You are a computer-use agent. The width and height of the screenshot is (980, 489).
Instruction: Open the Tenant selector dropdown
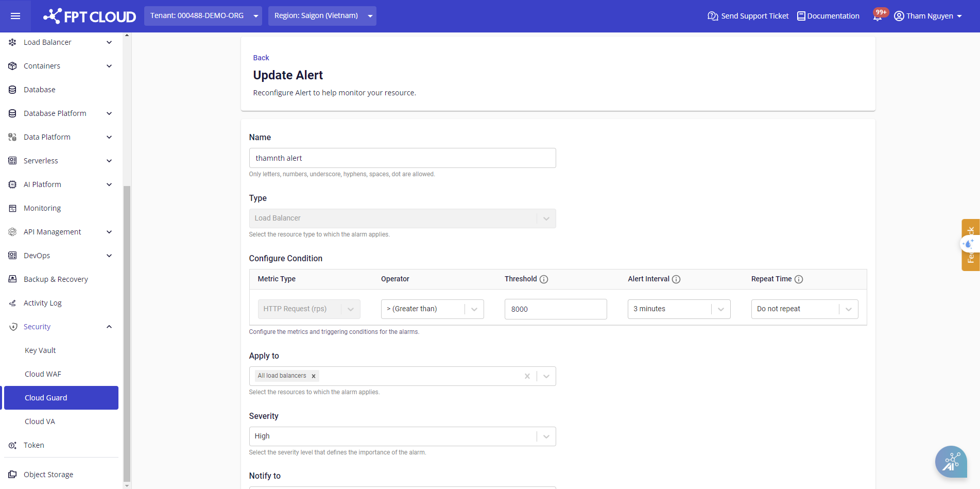203,16
